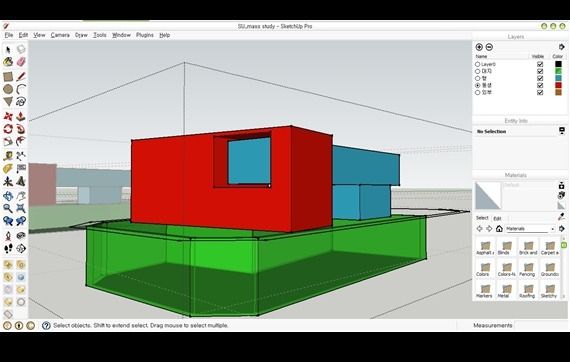Choose the Follow Me tool

pyautogui.click(x=21, y=129)
